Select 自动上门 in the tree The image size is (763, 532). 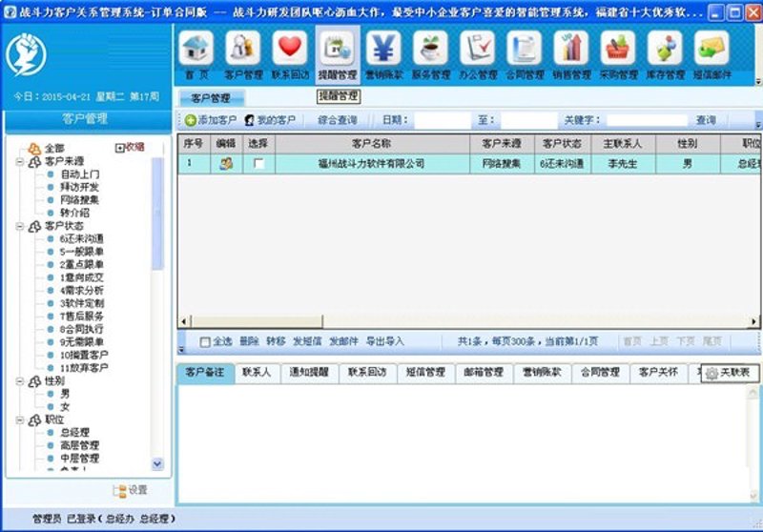pos(80,174)
